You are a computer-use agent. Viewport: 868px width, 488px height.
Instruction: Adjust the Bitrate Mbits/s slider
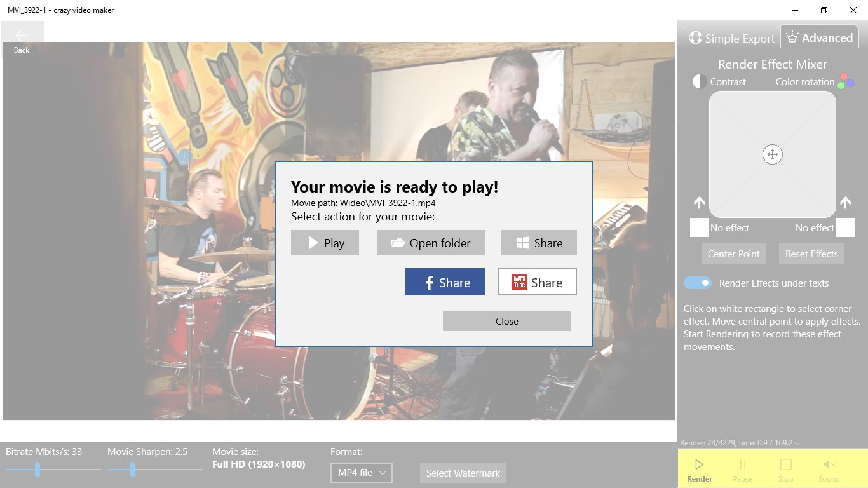click(x=53, y=470)
